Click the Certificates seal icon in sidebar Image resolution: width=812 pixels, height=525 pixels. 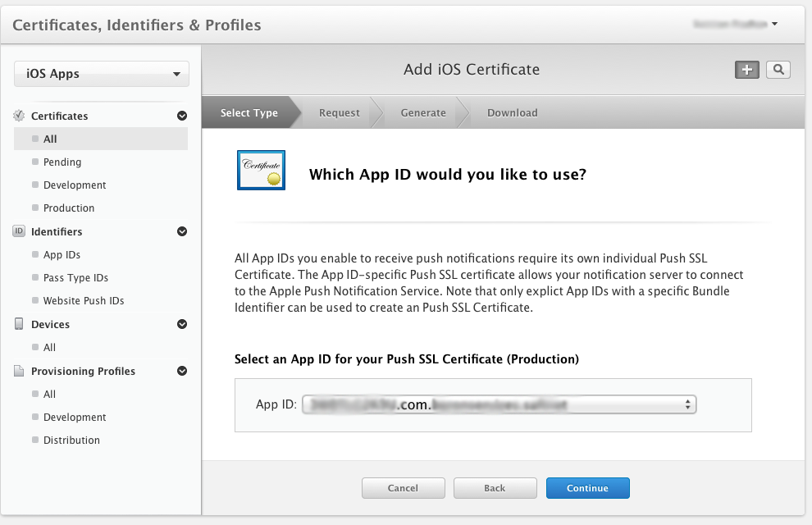coord(20,116)
